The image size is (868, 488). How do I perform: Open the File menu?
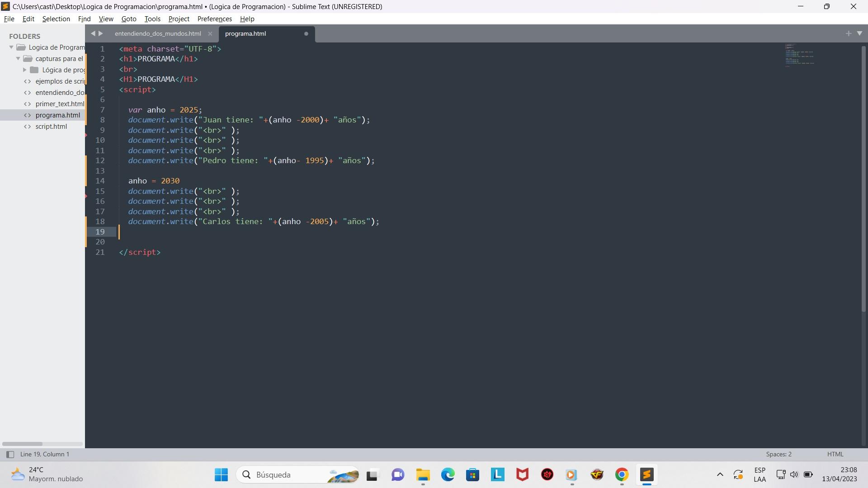point(9,19)
